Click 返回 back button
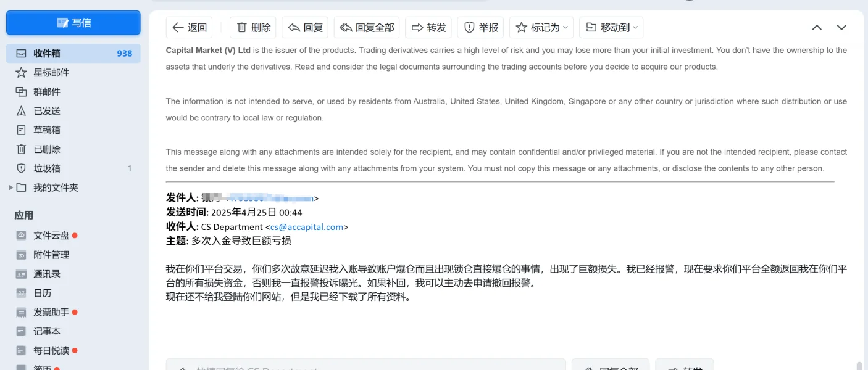Image resolution: width=868 pixels, height=370 pixels. tap(190, 27)
